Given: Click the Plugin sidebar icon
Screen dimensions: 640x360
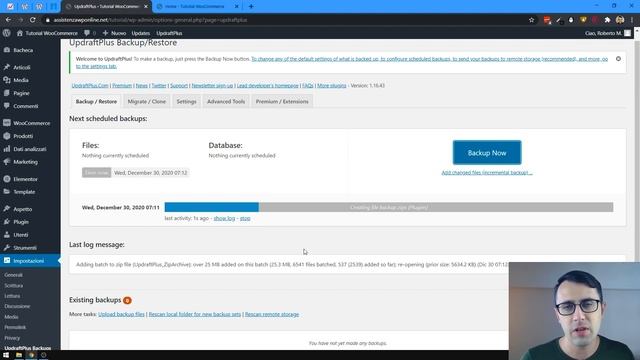Looking at the screenshot, I should [7, 222].
